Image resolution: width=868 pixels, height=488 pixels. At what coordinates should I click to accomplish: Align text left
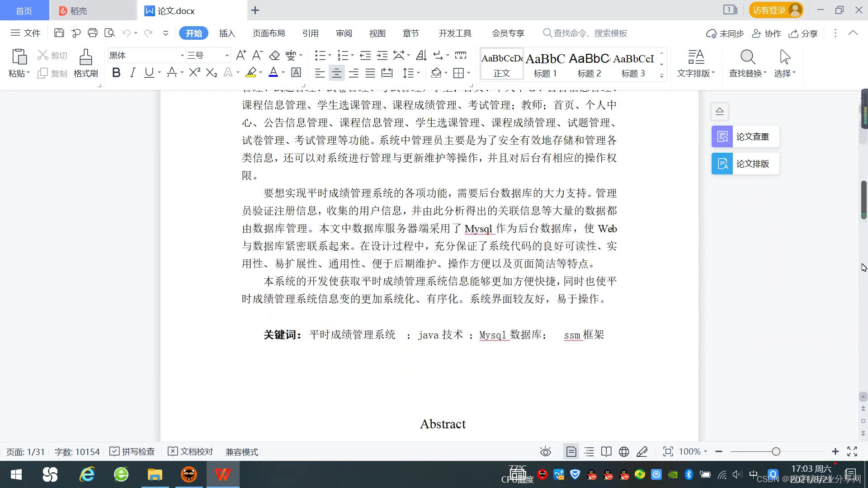pyautogui.click(x=320, y=73)
